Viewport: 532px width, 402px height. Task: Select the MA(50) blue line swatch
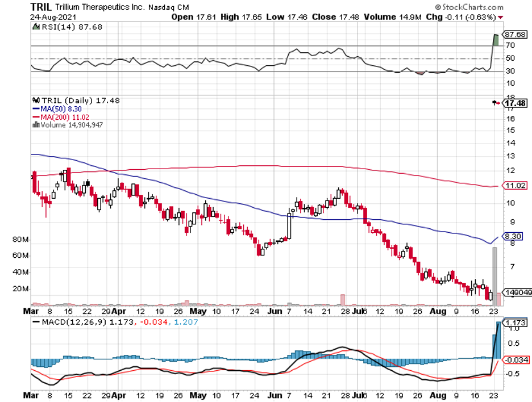(36, 108)
